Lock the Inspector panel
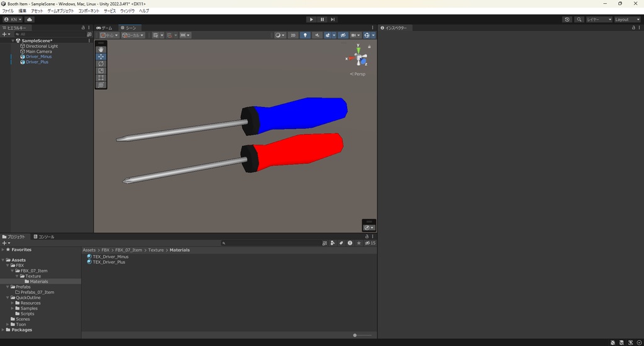644x346 pixels. pos(633,28)
